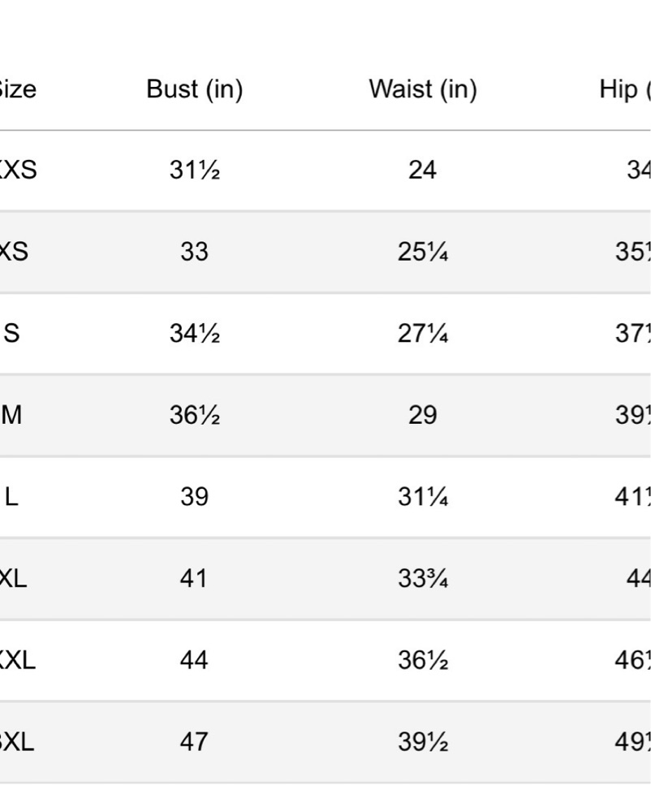Click the XS bust value 33
The image size is (651, 812).
pyautogui.click(x=194, y=252)
